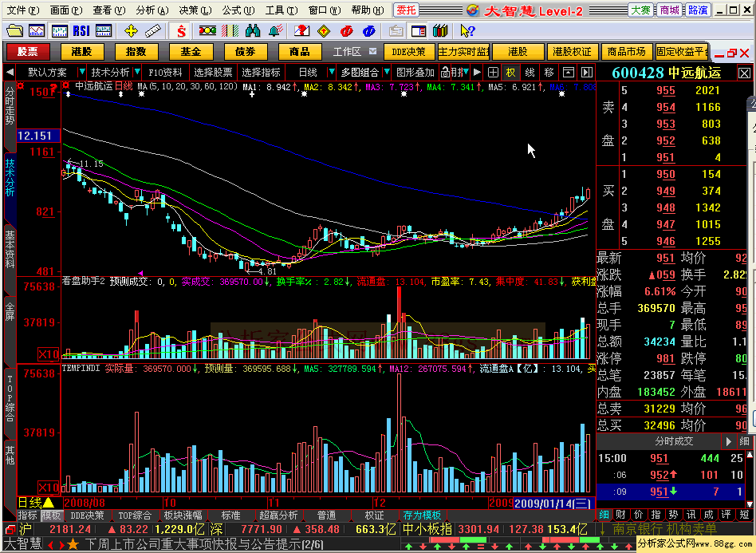Viewport: 756px width, 553px height.
Task: Open the 文件(F) menu
Action: [x=22, y=10]
